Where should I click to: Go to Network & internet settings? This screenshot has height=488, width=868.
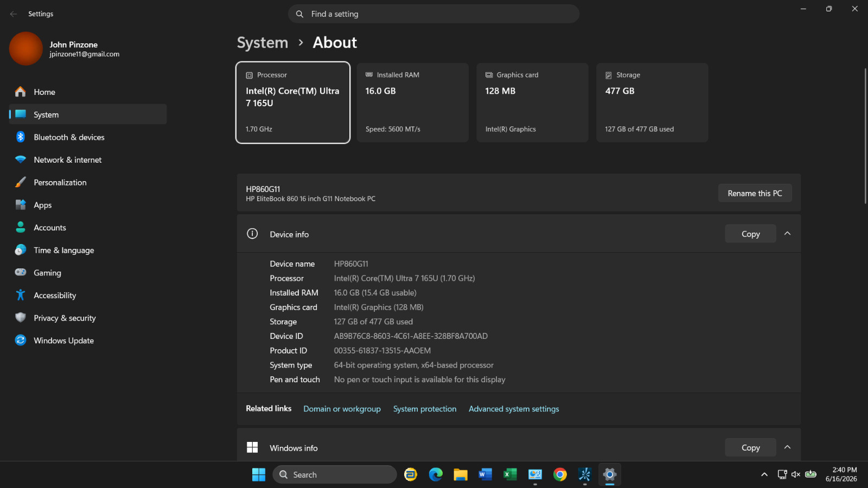click(x=88, y=160)
